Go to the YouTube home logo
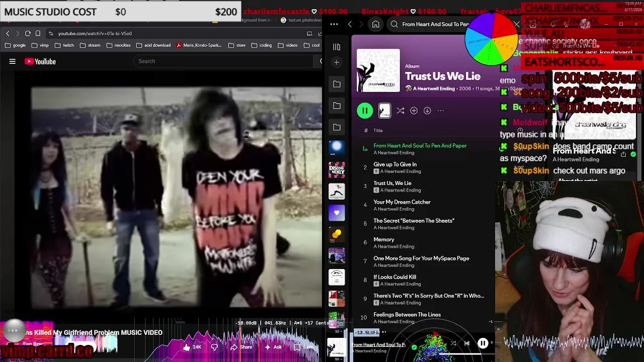This screenshot has width=644, height=362. point(40,61)
